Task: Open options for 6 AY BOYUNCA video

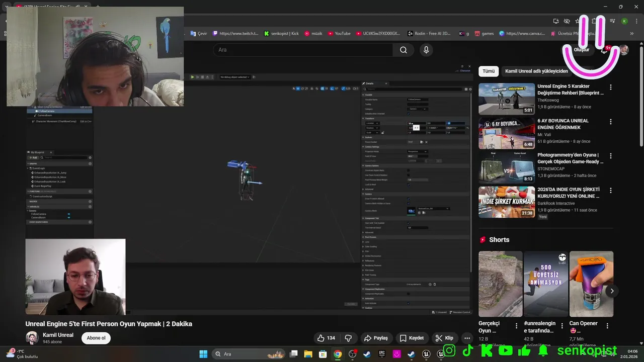Action: pyautogui.click(x=611, y=122)
